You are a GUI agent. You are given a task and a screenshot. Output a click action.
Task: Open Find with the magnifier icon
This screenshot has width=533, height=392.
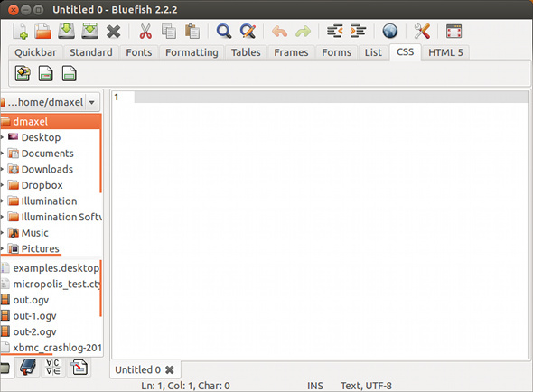tap(224, 32)
